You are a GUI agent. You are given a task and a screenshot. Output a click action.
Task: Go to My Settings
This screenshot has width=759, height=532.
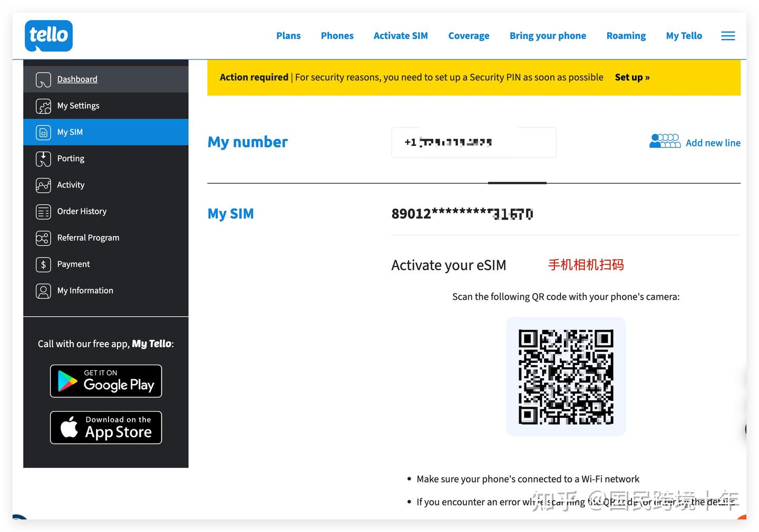106,106
